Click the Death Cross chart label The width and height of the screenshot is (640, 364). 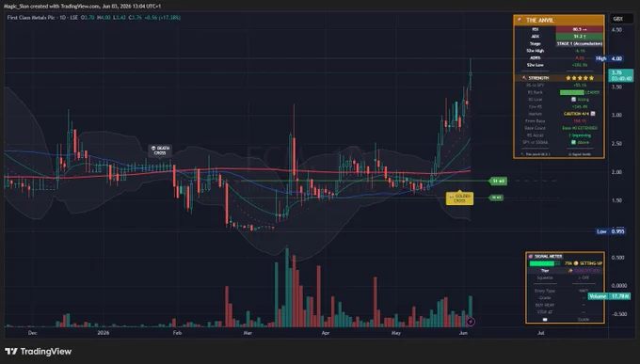160,150
